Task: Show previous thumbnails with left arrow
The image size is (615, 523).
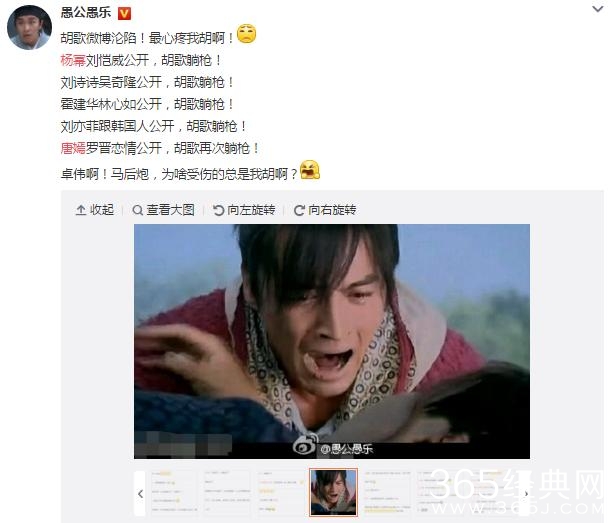Action: [x=140, y=494]
